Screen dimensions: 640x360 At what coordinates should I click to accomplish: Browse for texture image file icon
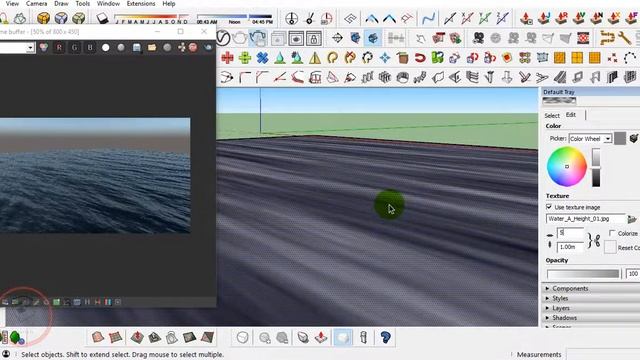coord(632,219)
